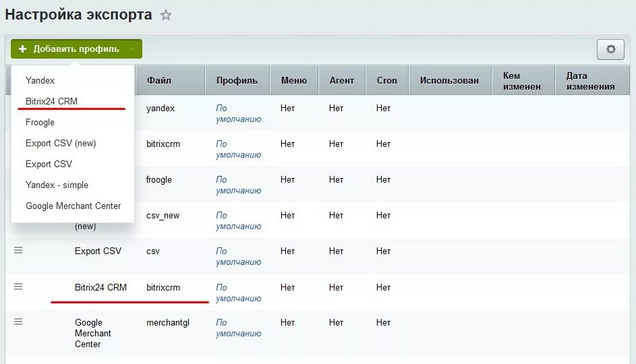Viewport: 636px width, 364px height.
Task: Open row menu icon for Export CSV
Action: tap(18, 250)
